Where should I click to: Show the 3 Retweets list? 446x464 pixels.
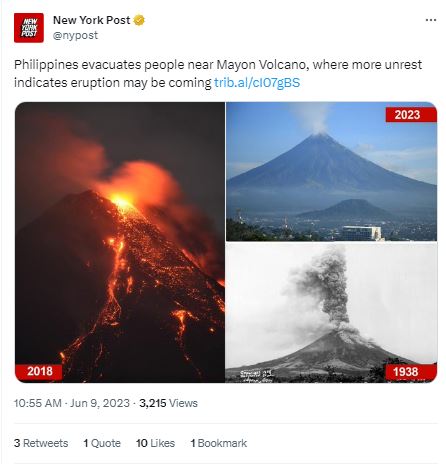41,443
